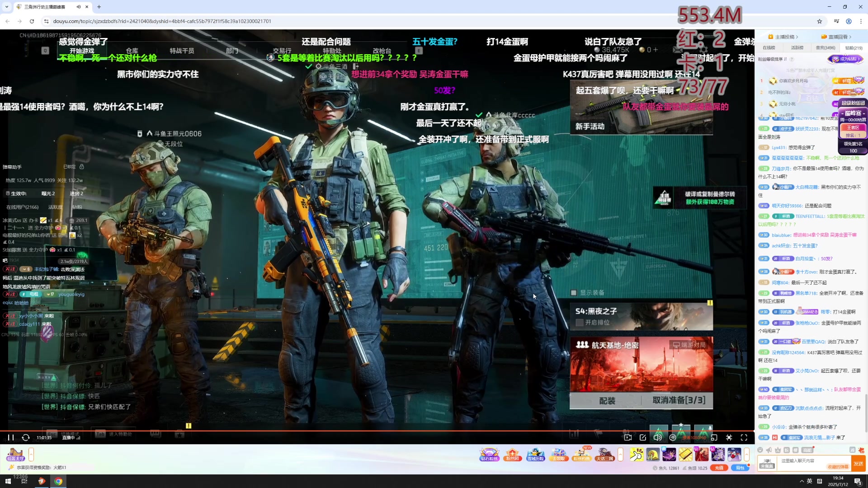This screenshot has height=488, width=868.
Task: Open the Chrome profile icon
Action: click(849, 21)
